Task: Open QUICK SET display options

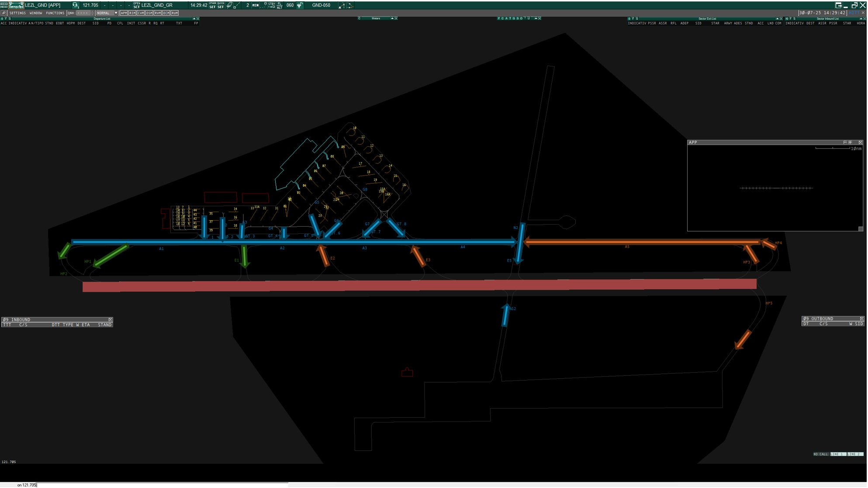Action: pyautogui.click(x=221, y=5)
